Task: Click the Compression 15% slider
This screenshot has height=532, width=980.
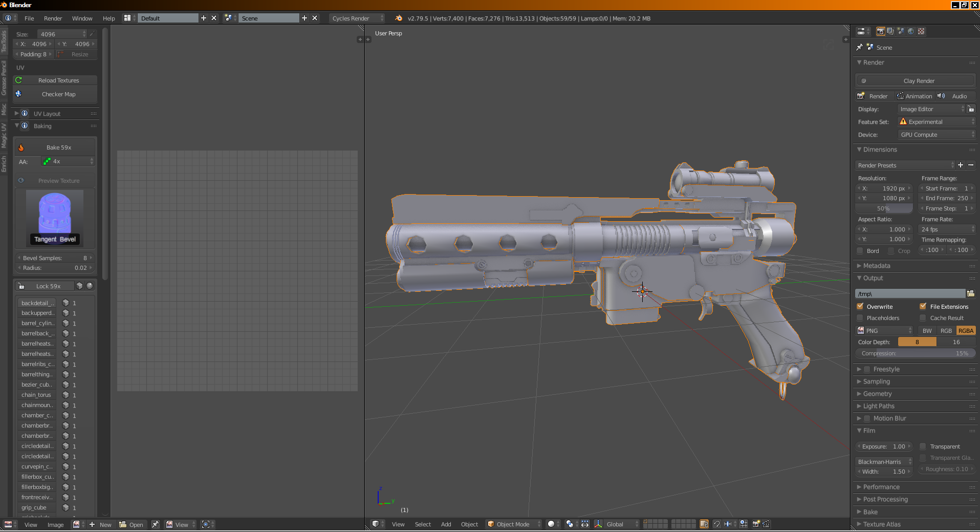Action: 915,353
